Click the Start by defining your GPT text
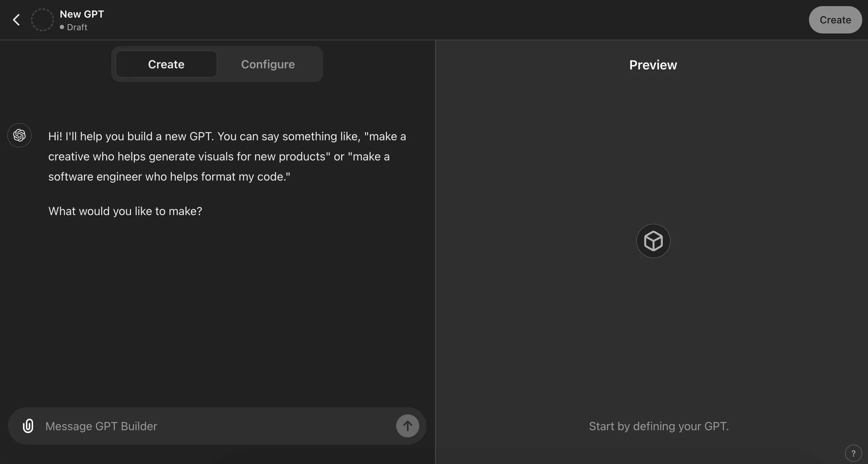 [658, 426]
